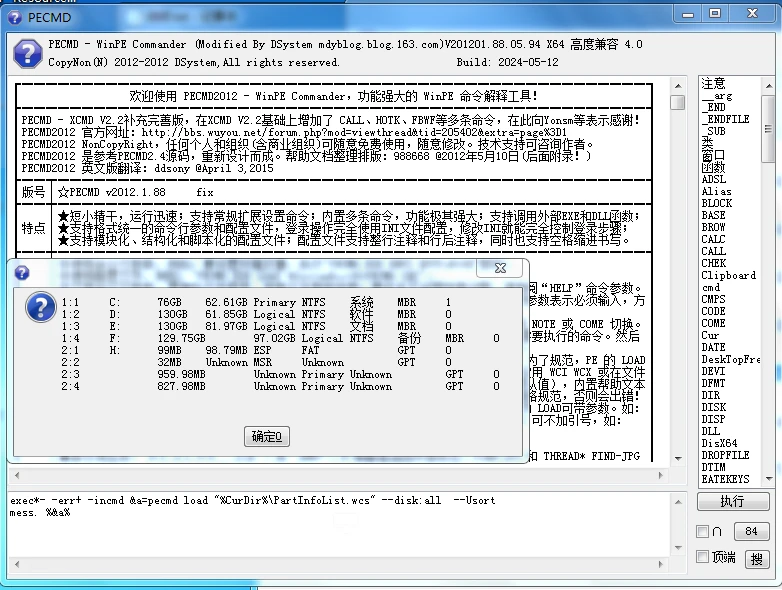This screenshot has height=590, width=782.
Task: Select __arg in the command list
Action: (717, 95)
